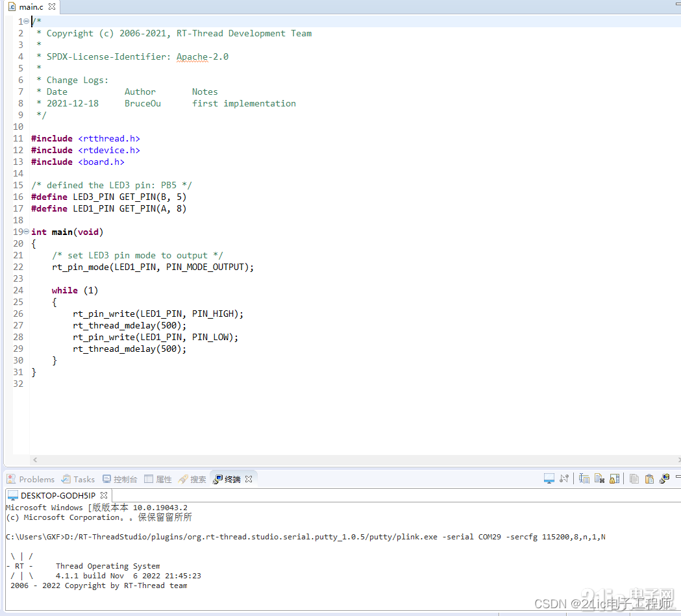Screen dimensions: 681x616
Task: Collapse the copyright comment block fold marker
Action: coord(25,21)
